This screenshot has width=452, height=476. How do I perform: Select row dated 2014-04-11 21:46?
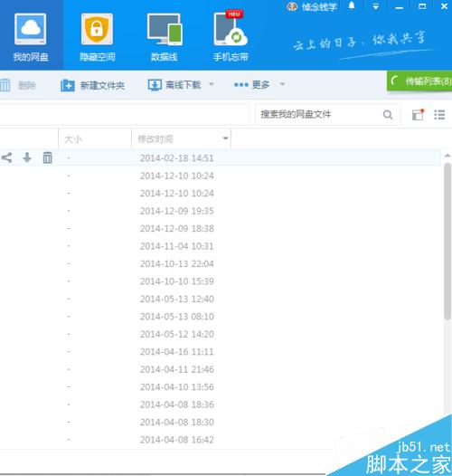(x=221, y=369)
